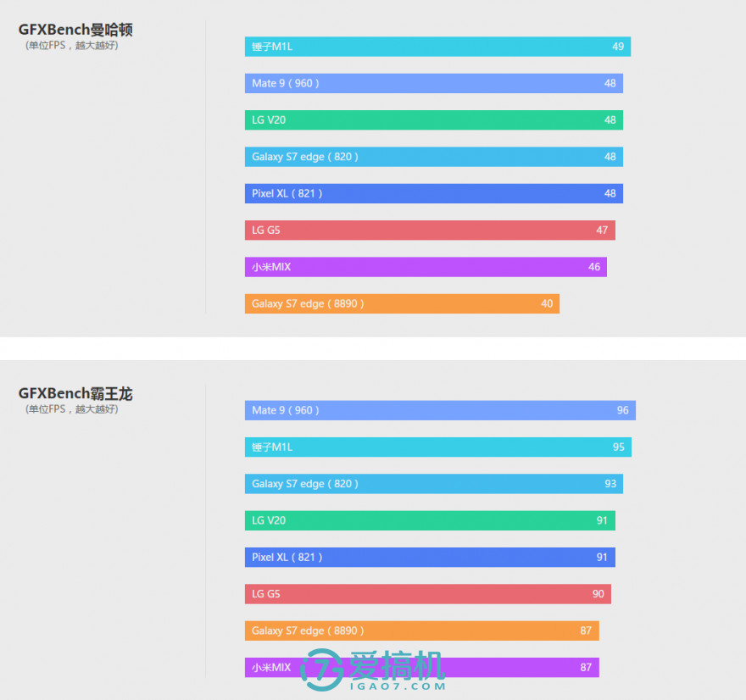Click the GFXBench霸王龙 chart title
This screenshot has height=700, width=746.
[x=75, y=393]
